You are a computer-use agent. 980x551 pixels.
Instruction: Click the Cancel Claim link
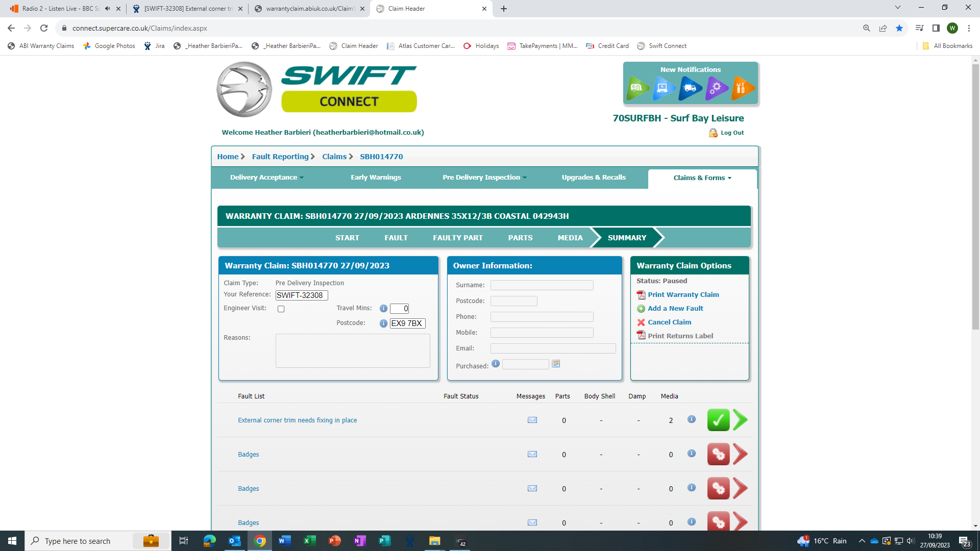[669, 322]
